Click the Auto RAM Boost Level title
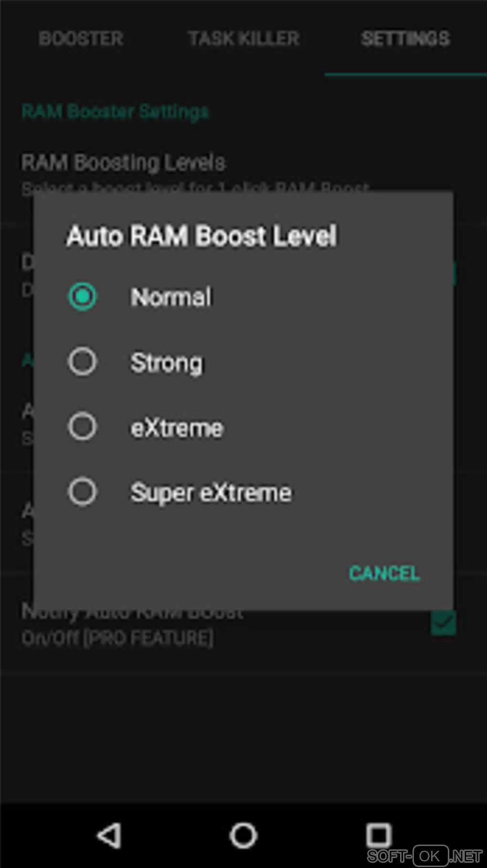Image resolution: width=487 pixels, height=868 pixels. coord(201,236)
